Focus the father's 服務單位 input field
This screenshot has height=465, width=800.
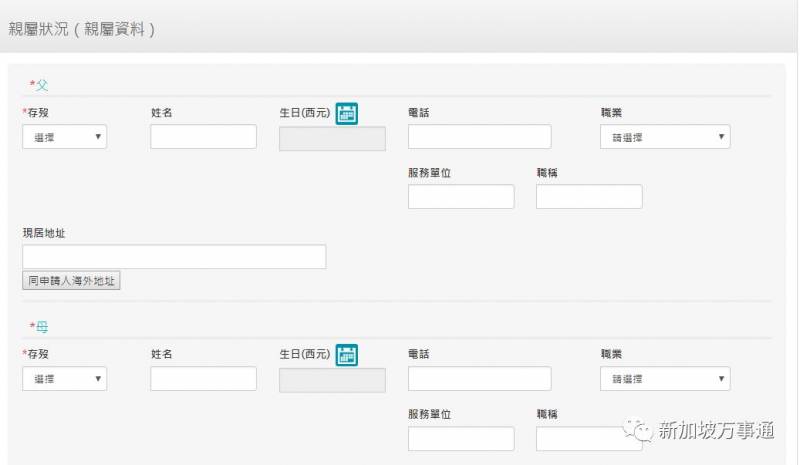pos(461,197)
